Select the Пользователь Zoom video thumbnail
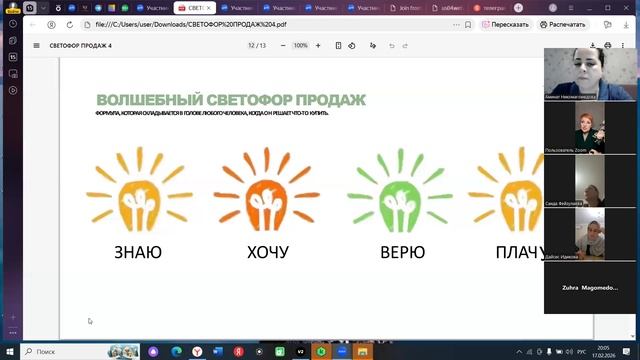The image size is (640, 360). click(x=590, y=128)
